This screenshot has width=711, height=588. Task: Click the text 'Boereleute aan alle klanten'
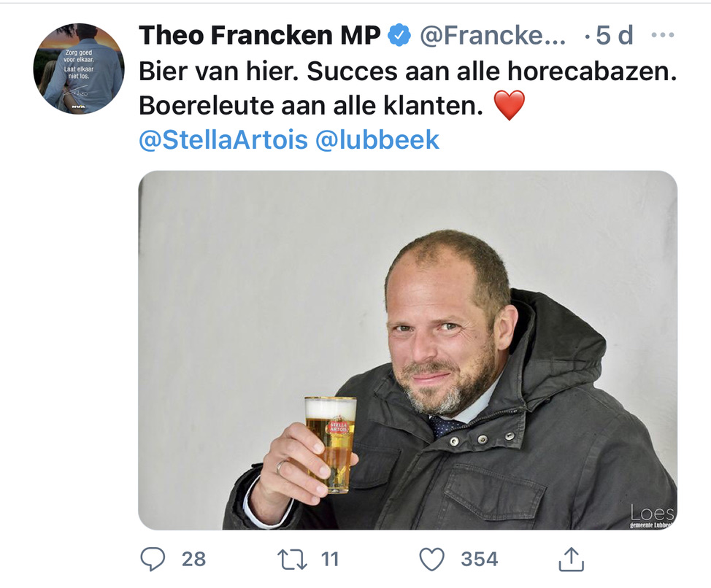[x=310, y=107]
